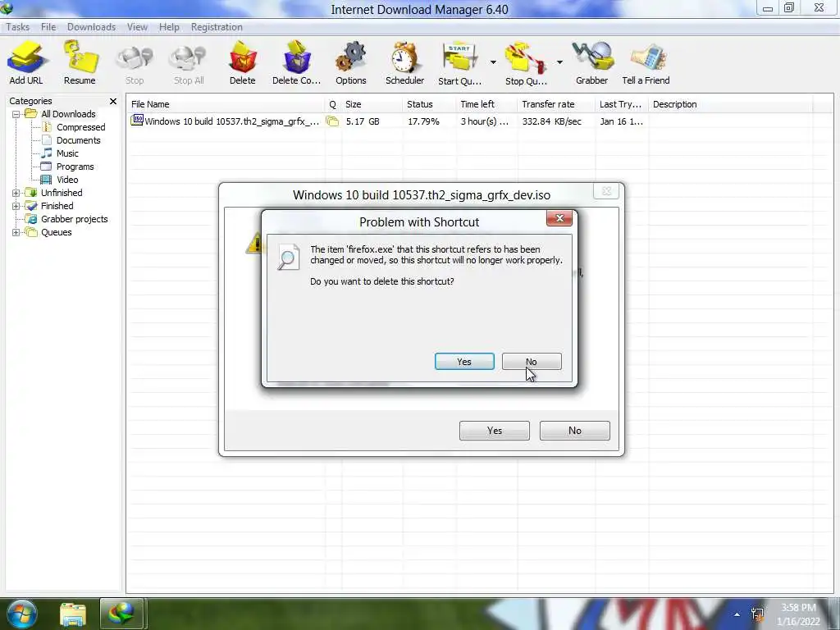Sort by the Description column header

(x=730, y=104)
